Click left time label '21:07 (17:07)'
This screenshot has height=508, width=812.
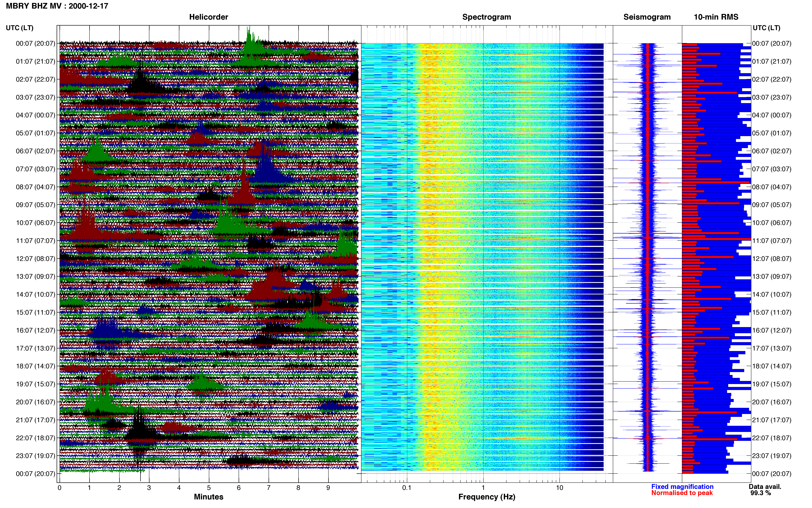click(x=36, y=420)
